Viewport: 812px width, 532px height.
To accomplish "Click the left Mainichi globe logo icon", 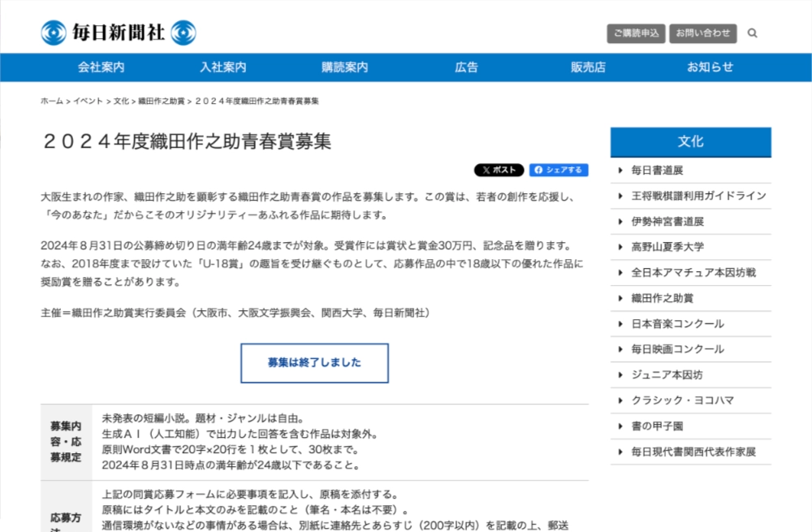I will point(54,32).
